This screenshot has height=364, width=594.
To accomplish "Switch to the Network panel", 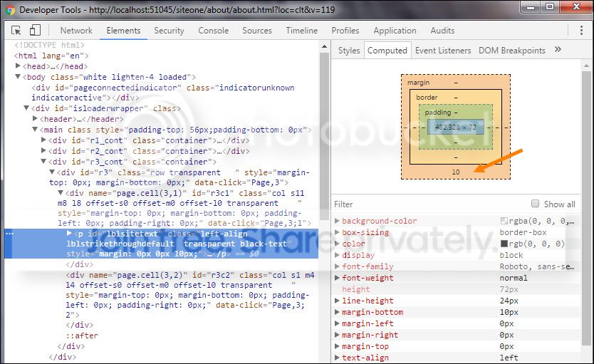I will pyautogui.click(x=76, y=31).
